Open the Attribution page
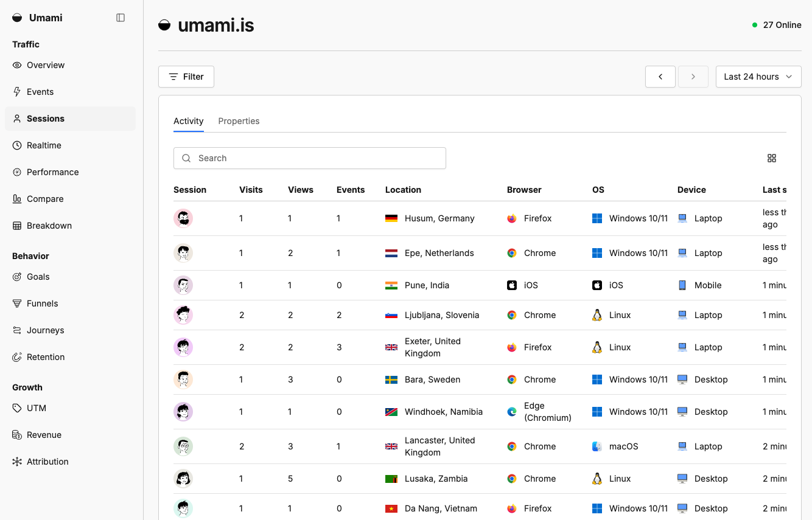Viewport: 812px width, 520px height. point(70,462)
